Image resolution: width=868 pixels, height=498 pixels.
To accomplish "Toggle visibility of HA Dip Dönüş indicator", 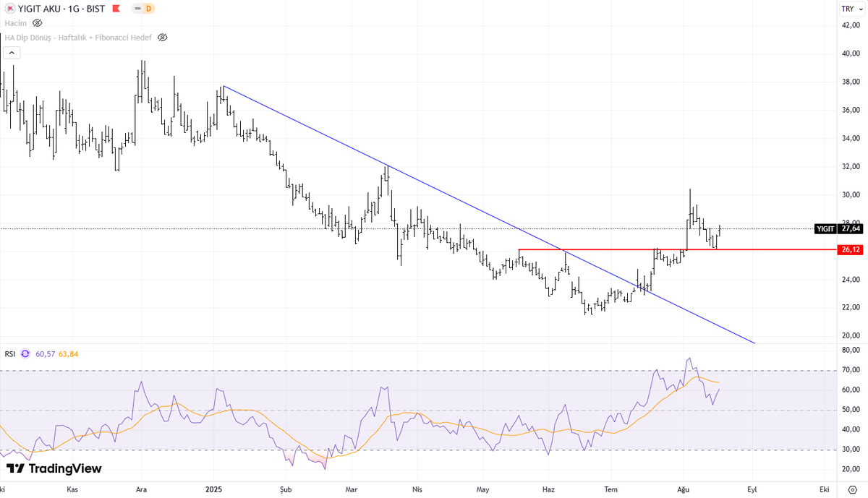I will point(162,37).
